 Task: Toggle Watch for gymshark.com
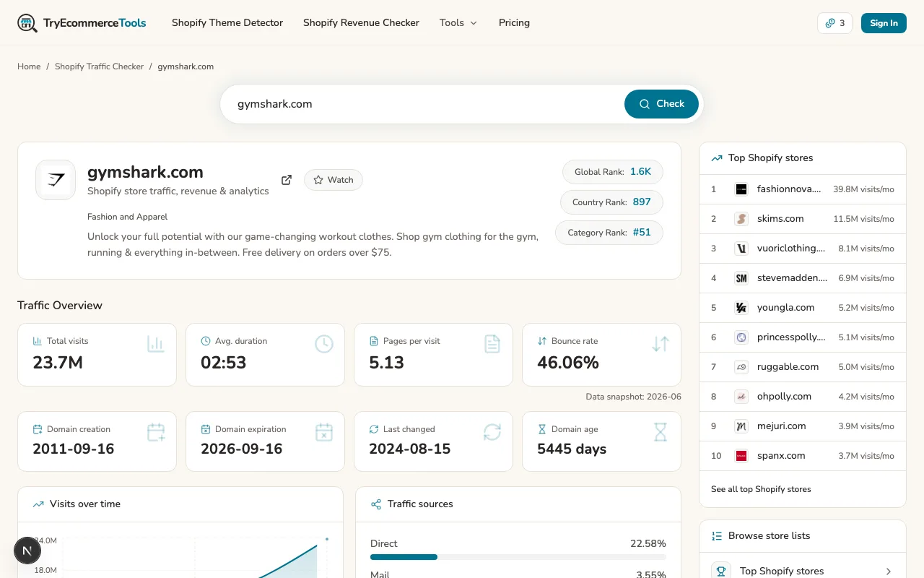tap(334, 180)
